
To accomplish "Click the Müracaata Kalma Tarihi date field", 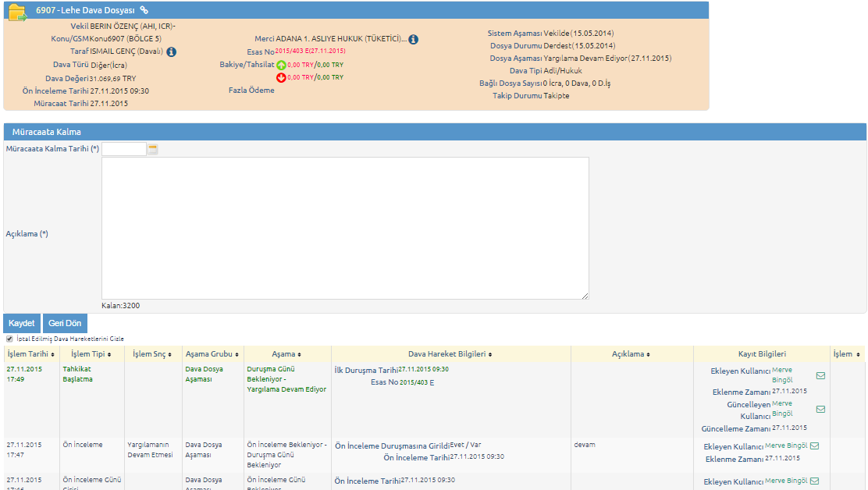I will point(124,149).
